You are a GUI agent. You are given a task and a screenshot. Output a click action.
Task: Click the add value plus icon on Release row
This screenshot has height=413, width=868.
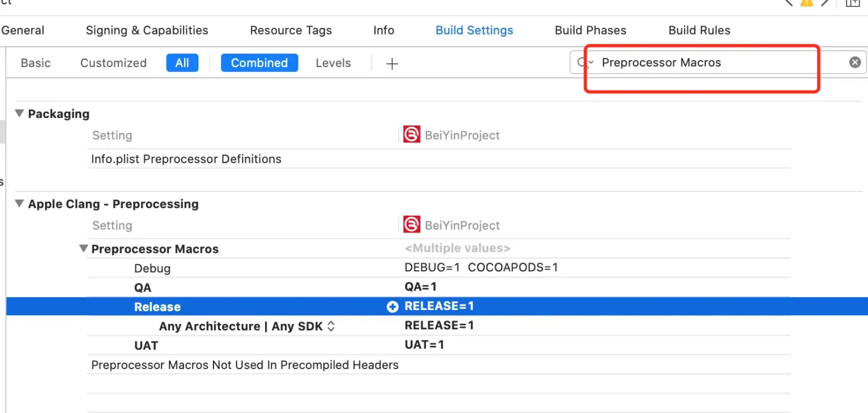click(x=393, y=307)
